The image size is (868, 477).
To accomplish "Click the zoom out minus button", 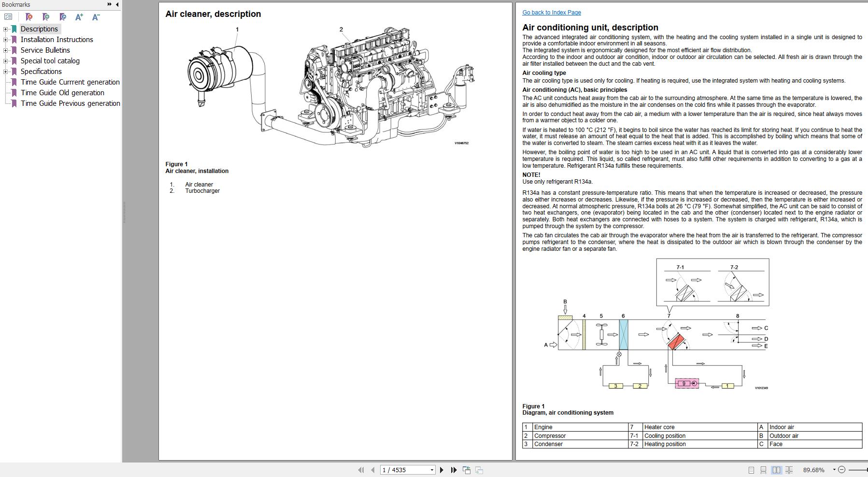I will pos(841,470).
